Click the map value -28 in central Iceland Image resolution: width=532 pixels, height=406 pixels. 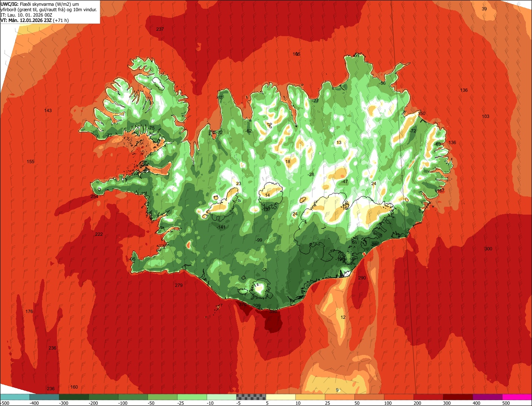310,174
